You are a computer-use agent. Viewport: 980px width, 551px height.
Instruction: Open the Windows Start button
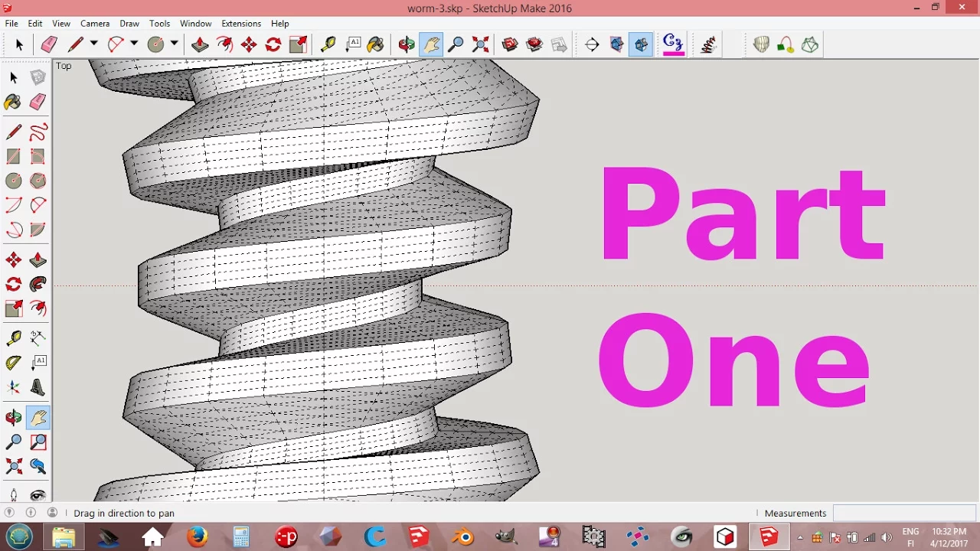(x=19, y=537)
